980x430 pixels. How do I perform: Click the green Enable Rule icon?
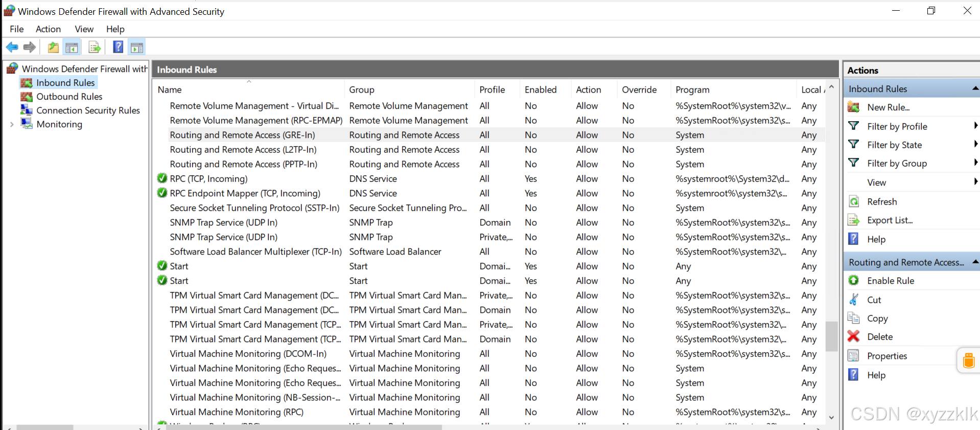point(853,280)
